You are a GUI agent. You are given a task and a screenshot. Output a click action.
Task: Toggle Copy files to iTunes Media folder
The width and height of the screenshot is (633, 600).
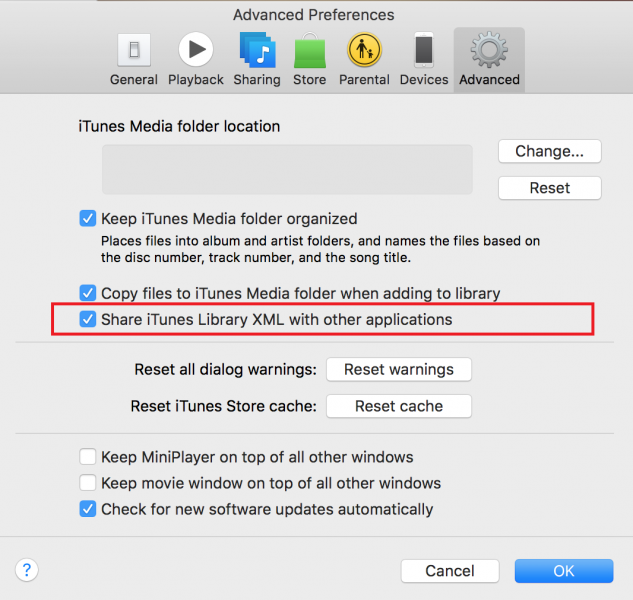87,294
